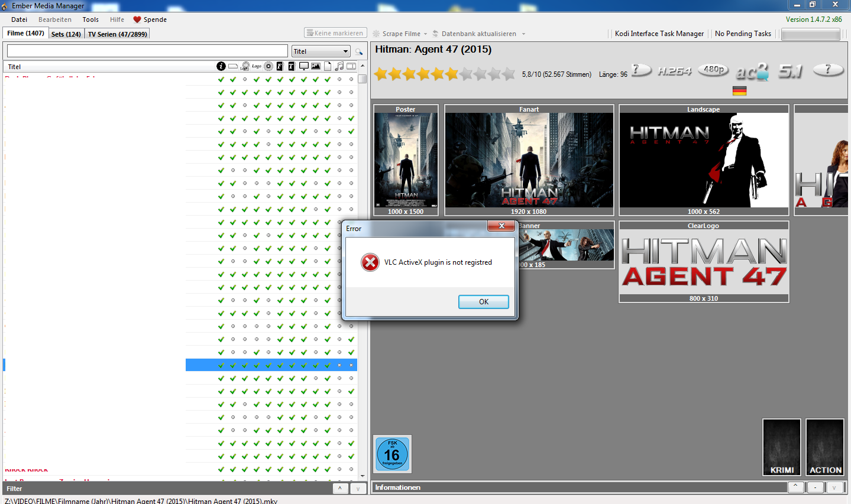Image resolution: width=851 pixels, height=504 pixels.
Task: Click the Banner thumbnail image
Action: point(567,245)
